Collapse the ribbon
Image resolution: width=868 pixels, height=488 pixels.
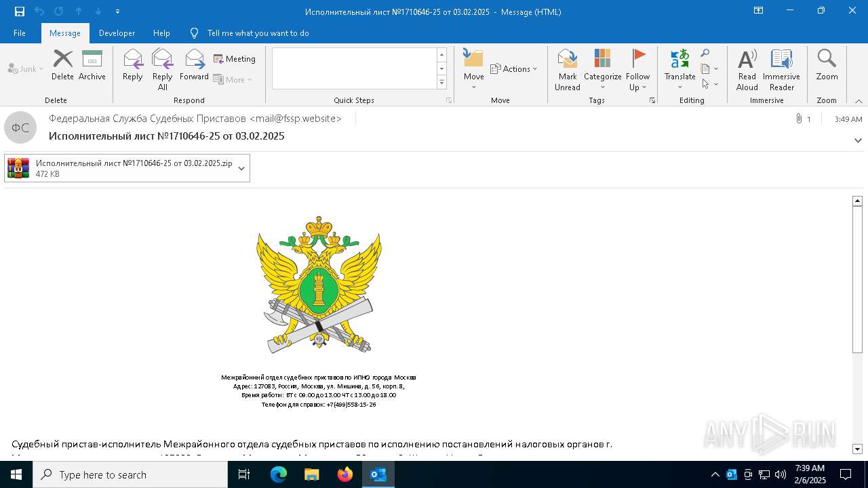pyautogui.click(x=859, y=101)
